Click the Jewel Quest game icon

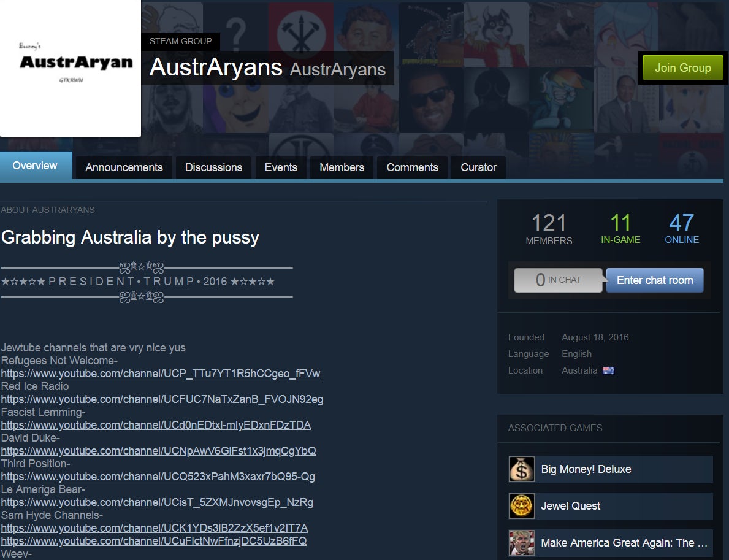pyautogui.click(x=522, y=506)
